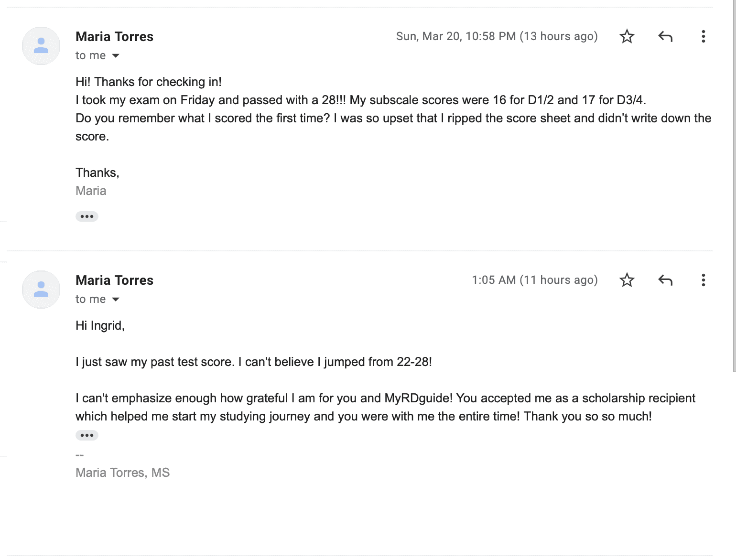
Task: Open more options for the 1:05 AM message
Action: tap(703, 280)
